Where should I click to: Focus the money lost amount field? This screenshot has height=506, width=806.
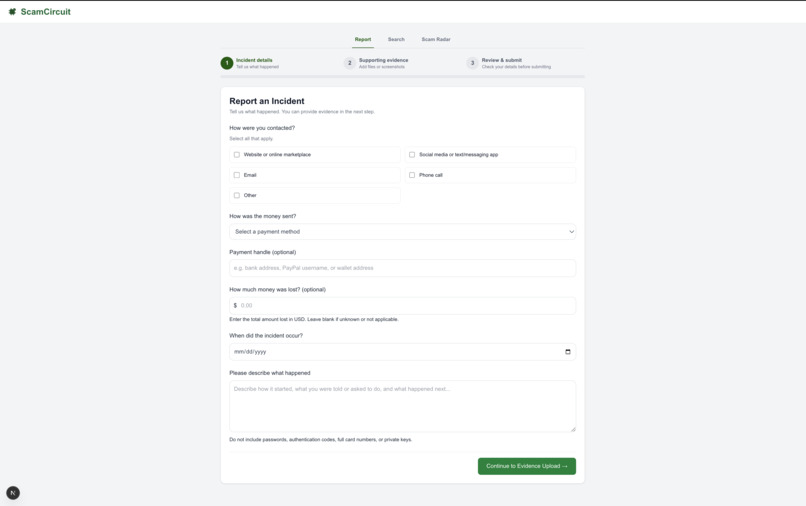[402, 305]
